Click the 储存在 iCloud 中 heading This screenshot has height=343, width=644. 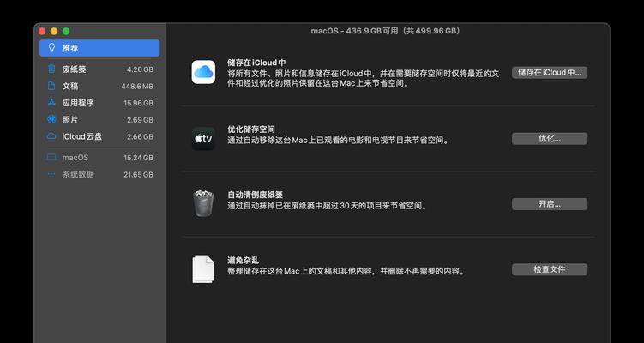pos(256,63)
